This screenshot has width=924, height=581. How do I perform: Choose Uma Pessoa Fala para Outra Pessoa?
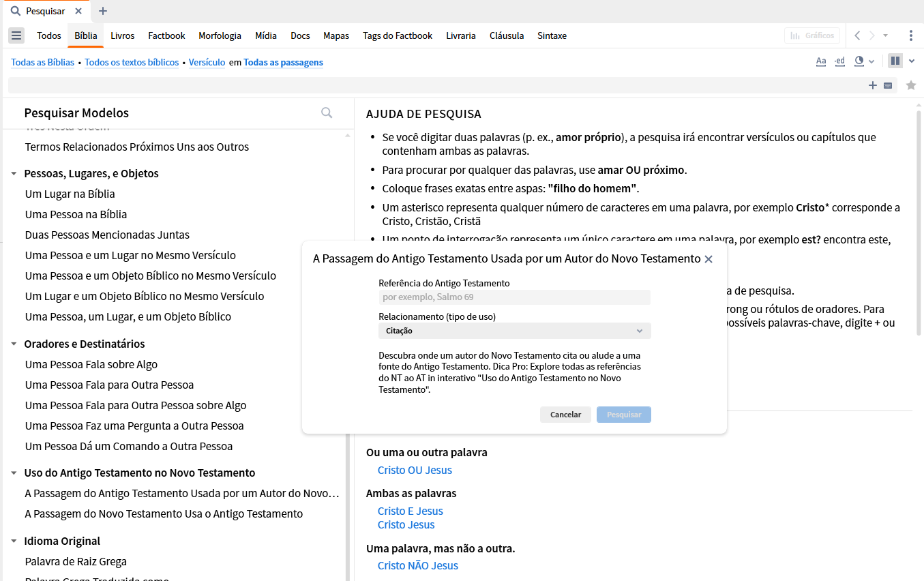click(109, 385)
